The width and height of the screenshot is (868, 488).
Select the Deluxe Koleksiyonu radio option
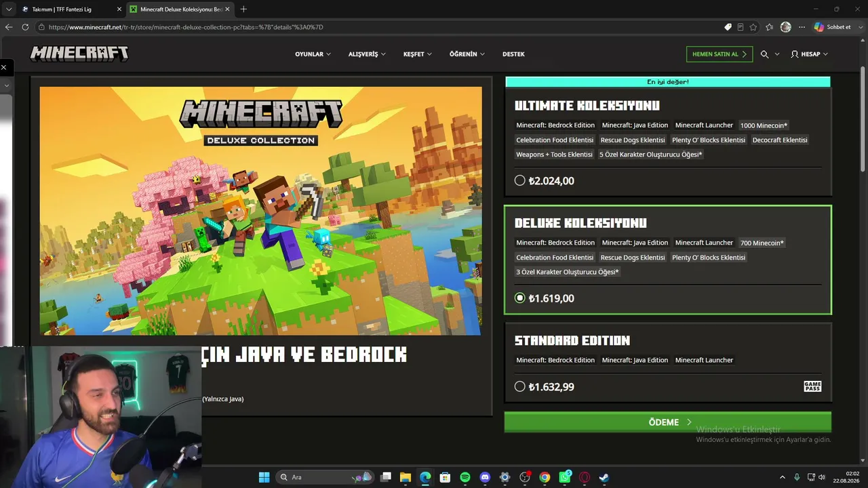(520, 298)
